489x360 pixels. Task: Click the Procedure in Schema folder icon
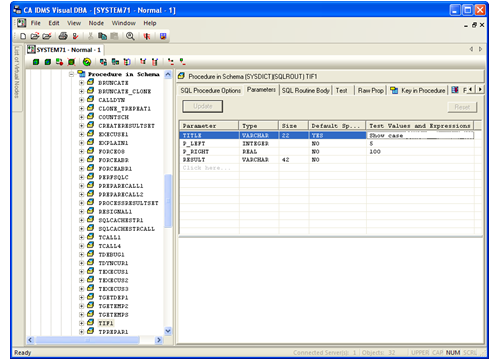tap(81, 73)
